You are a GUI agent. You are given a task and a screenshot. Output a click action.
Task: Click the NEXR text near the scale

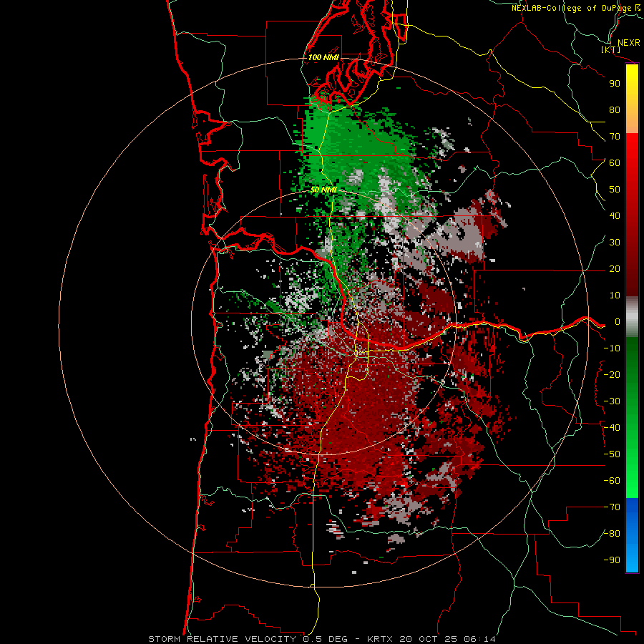click(628, 43)
